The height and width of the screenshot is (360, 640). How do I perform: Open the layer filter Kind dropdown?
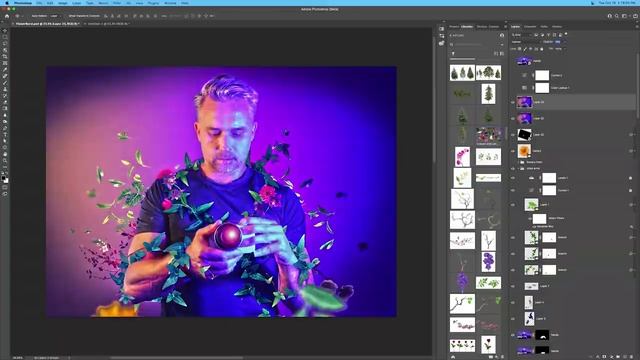[522, 35]
